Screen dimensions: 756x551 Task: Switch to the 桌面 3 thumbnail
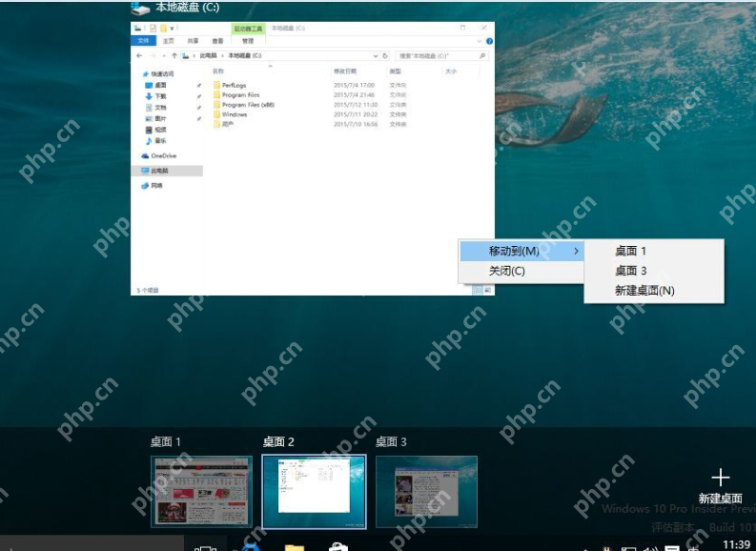click(427, 491)
